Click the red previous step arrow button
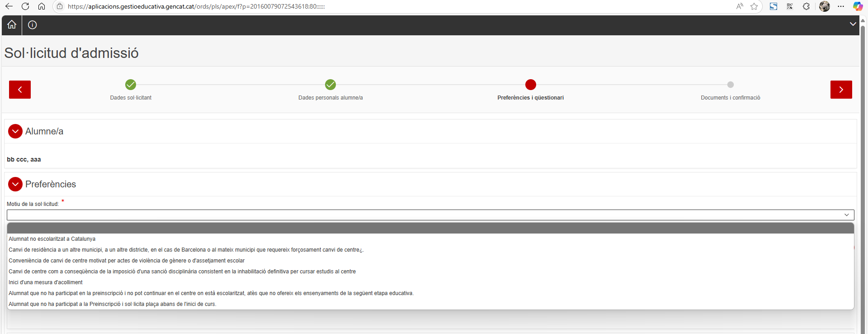This screenshot has height=334, width=868. pyautogui.click(x=20, y=90)
